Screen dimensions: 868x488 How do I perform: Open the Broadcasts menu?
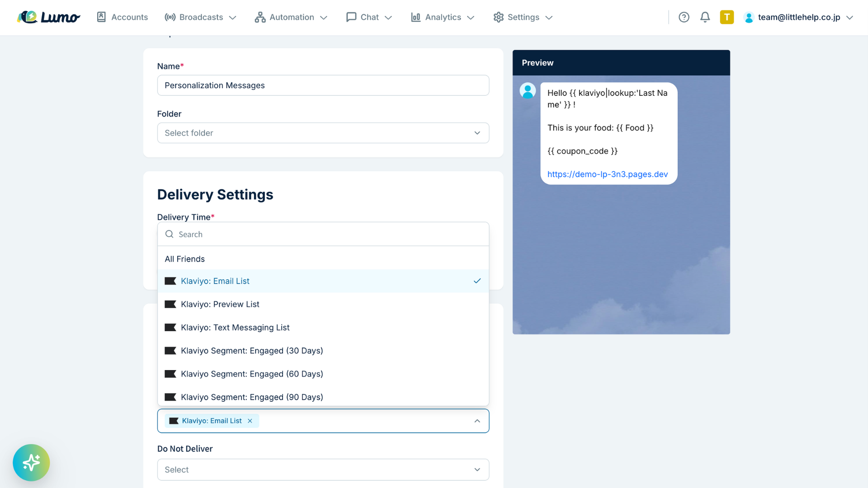point(200,17)
